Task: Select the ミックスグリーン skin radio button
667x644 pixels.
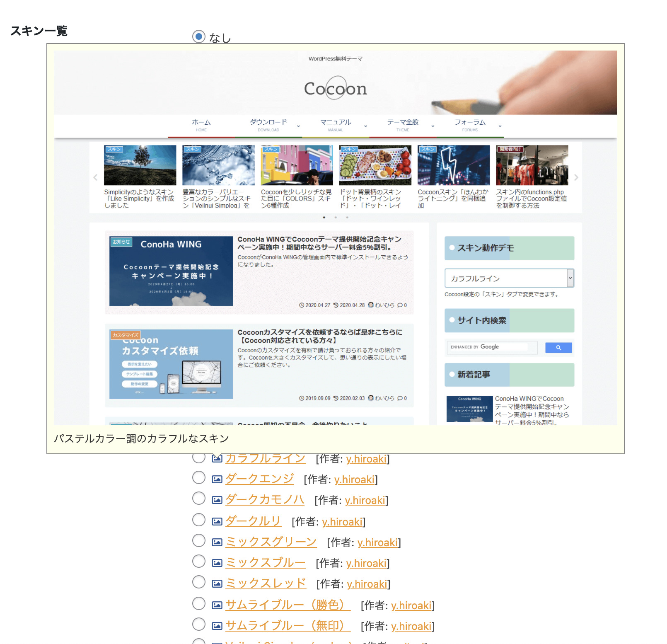Action: 199,541
